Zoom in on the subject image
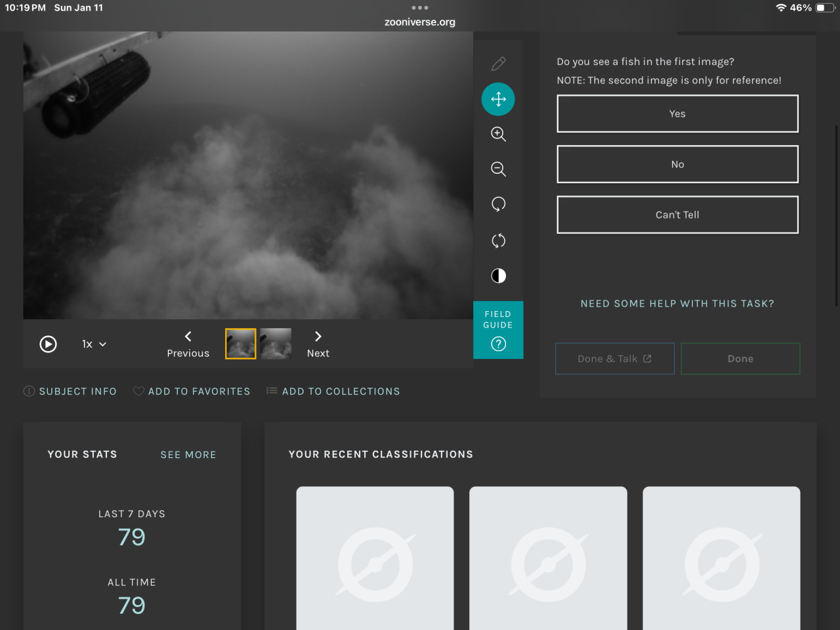Viewport: 840px width, 630px height. (498, 134)
